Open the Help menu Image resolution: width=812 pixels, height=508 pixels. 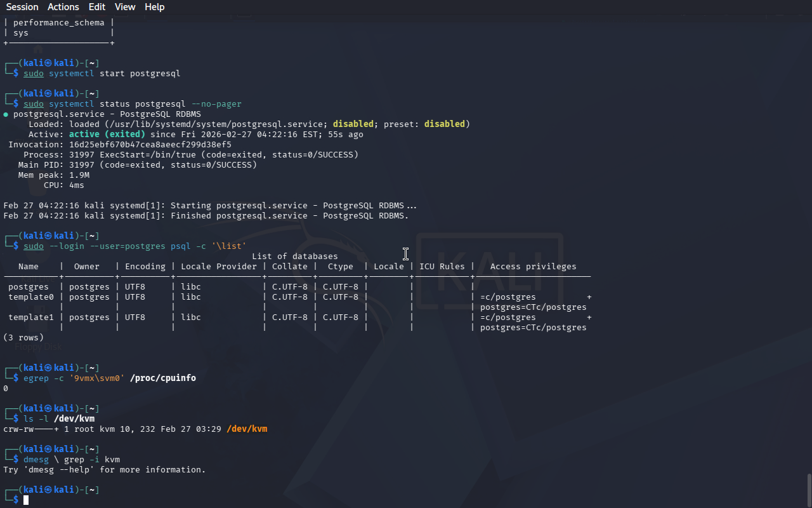pos(154,7)
